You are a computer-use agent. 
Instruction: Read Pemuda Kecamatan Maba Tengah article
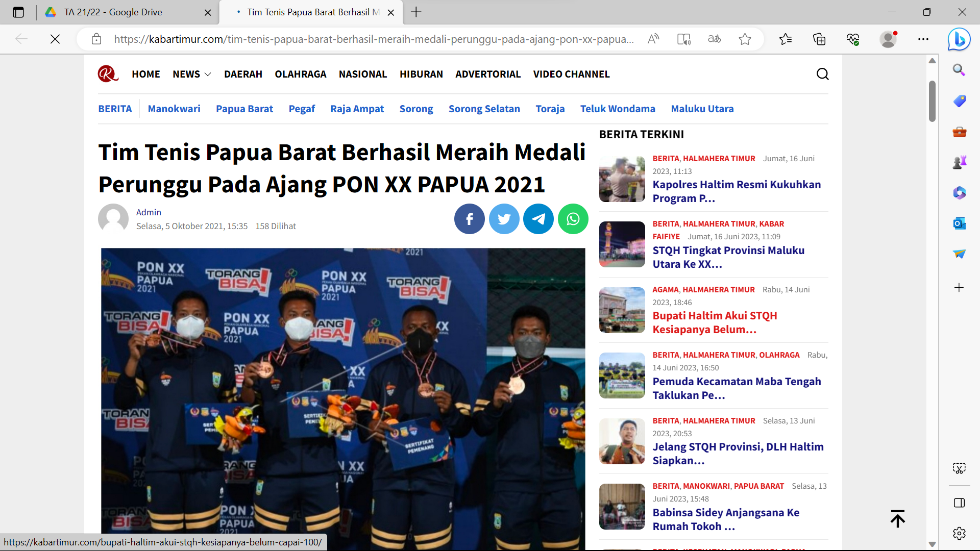pos(737,388)
